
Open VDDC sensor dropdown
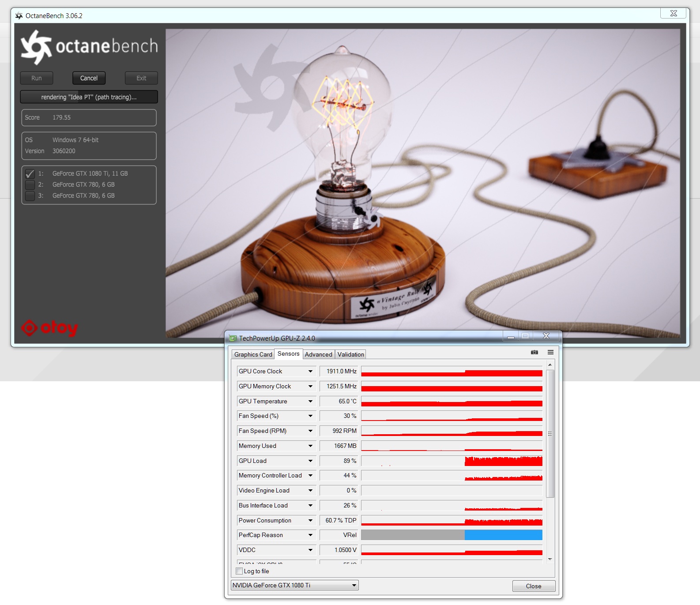click(x=311, y=550)
